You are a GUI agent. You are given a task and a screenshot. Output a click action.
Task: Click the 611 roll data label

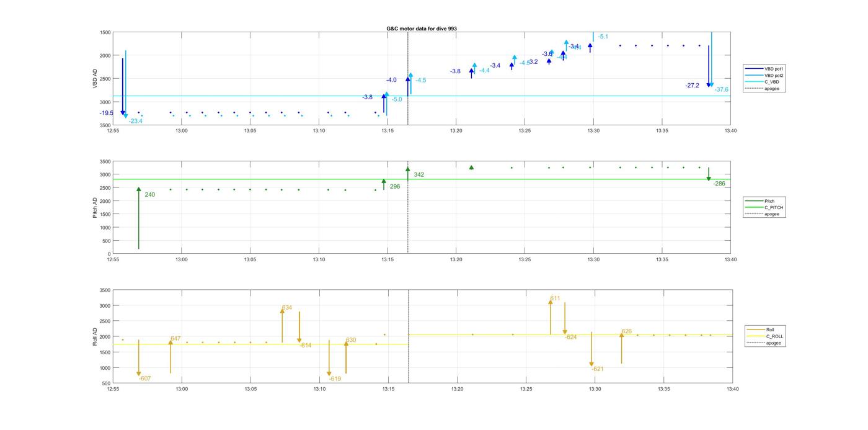point(555,298)
